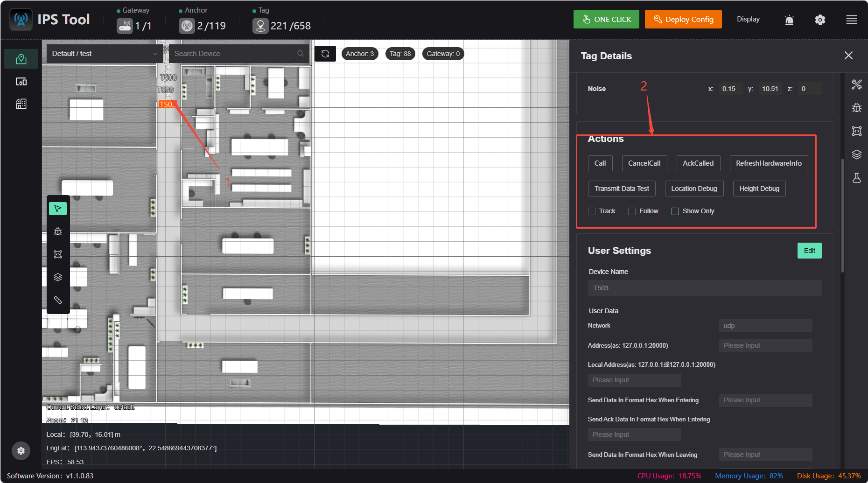This screenshot has height=483, width=868.
Task: Click the Noise z value field
Action: [810, 89]
